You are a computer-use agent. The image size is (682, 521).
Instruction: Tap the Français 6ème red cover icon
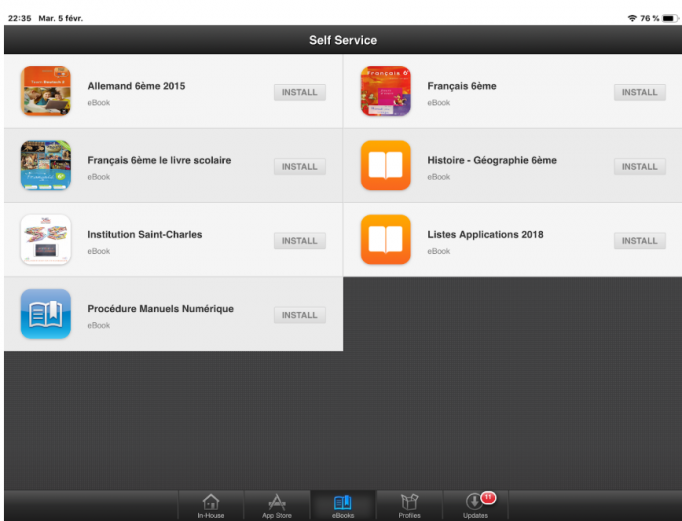[x=385, y=91]
